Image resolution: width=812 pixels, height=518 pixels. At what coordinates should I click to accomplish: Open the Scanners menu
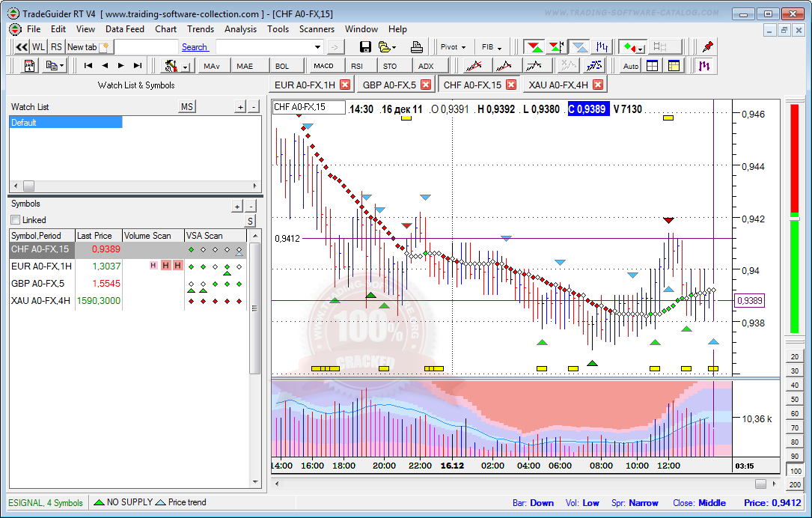coord(317,29)
